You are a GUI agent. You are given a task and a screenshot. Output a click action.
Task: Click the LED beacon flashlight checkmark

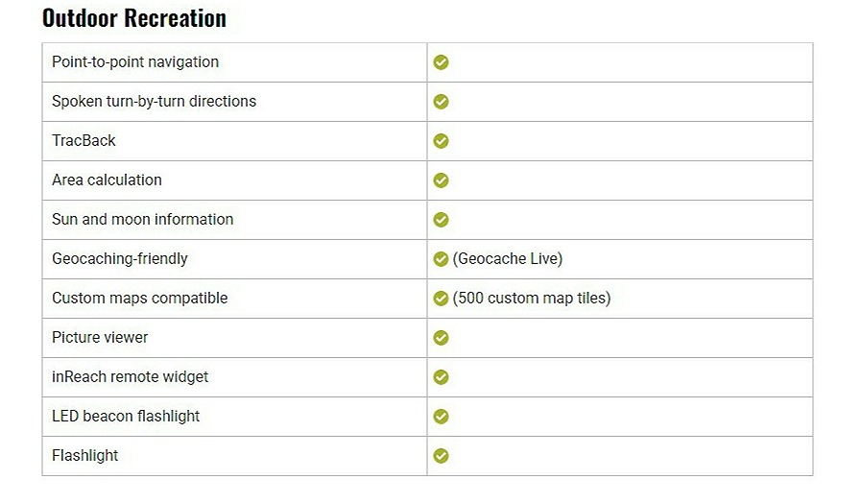coord(441,417)
